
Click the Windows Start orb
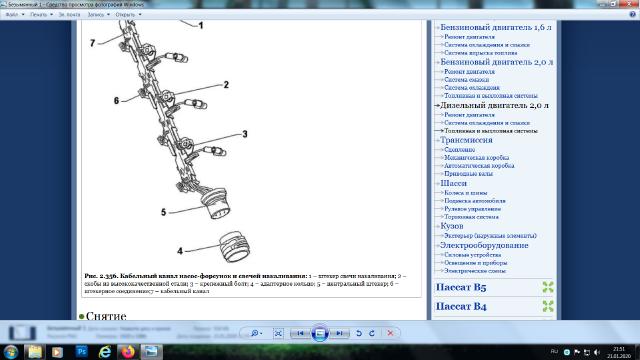[11, 351]
